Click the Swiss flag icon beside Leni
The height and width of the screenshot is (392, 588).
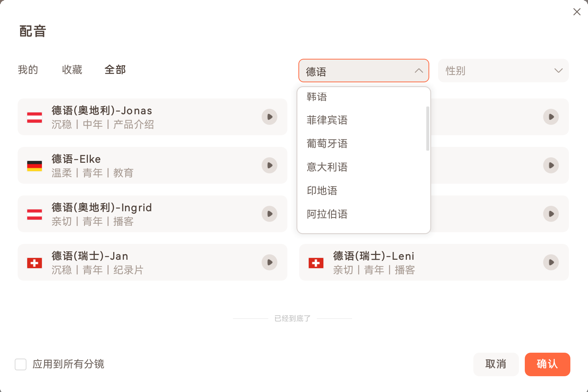click(316, 263)
